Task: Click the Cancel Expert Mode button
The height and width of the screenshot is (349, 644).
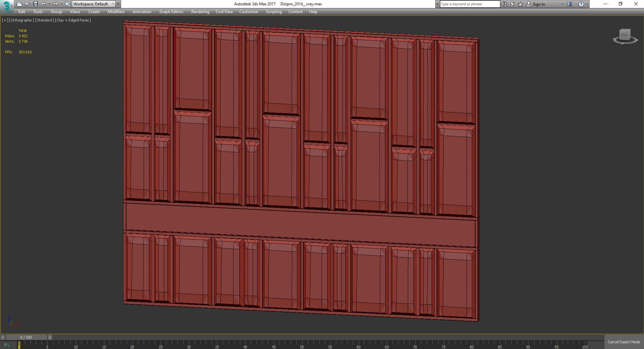Action: pos(624,342)
